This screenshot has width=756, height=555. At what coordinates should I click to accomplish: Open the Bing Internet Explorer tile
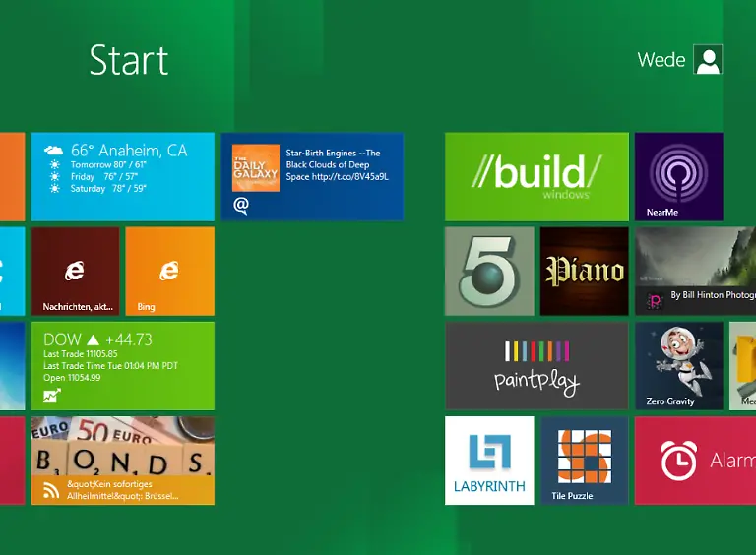169,272
